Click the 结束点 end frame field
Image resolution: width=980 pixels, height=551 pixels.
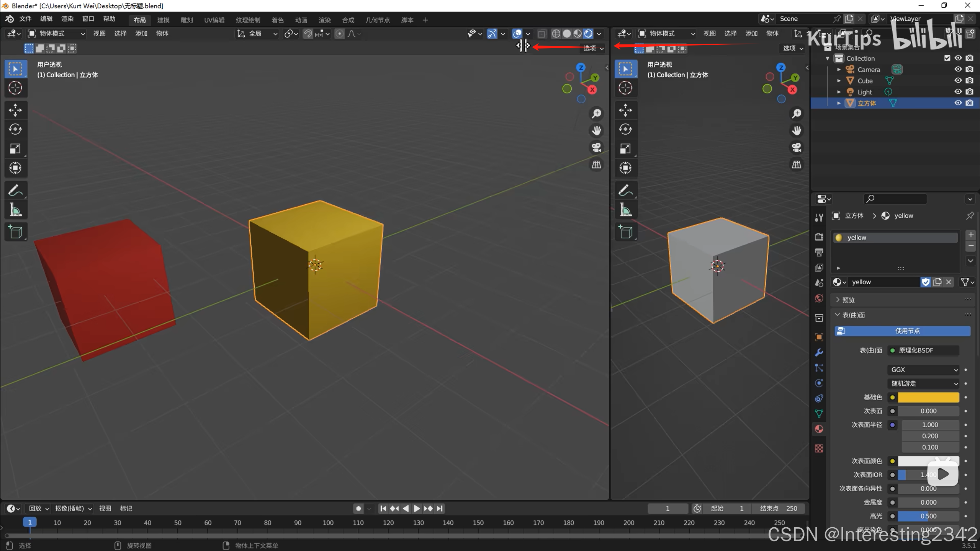[x=778, y=509]
